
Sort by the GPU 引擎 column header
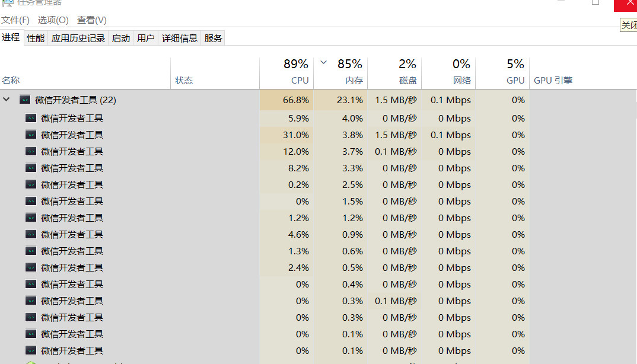point(553,80)
